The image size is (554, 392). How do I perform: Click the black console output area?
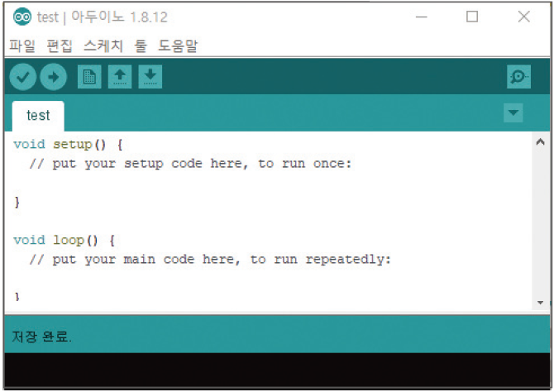click(277, 370)
